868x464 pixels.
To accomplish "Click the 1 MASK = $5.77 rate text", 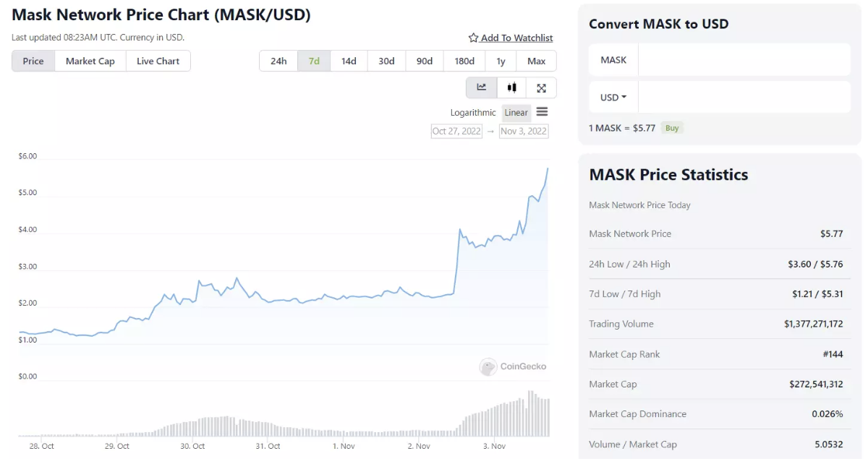I will click(622, 128).
